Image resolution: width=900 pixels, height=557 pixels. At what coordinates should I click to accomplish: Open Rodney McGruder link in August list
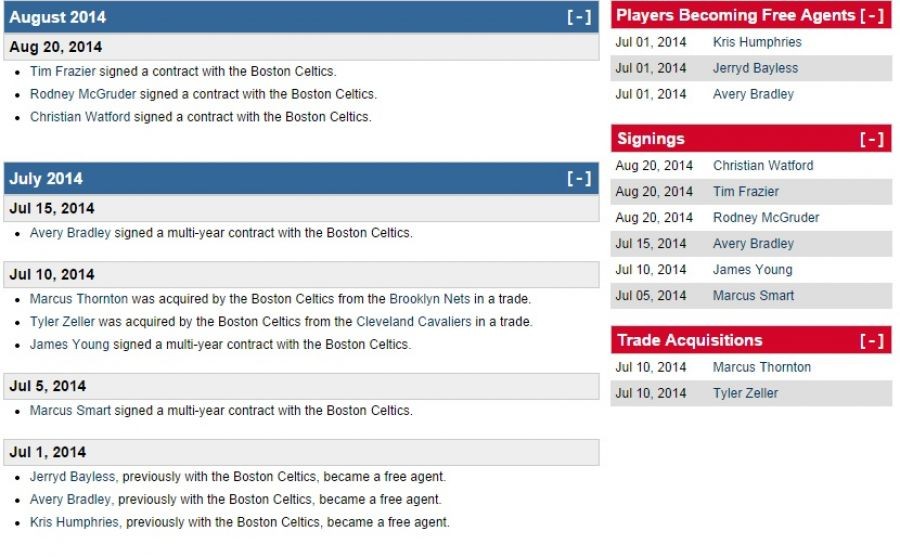[x=83, y=94]
